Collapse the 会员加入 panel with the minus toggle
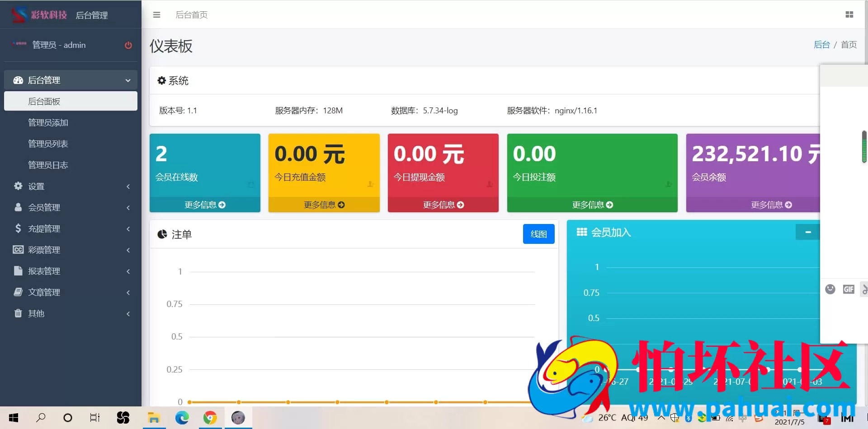868x429 pixels. pyautogui.click(x=808, y=232)
